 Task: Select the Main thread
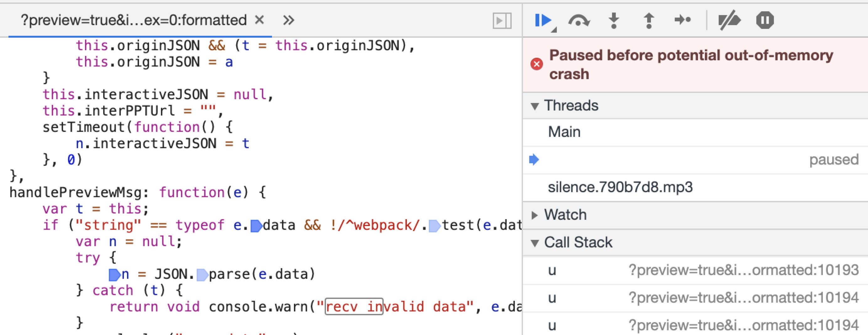[695, 132]
